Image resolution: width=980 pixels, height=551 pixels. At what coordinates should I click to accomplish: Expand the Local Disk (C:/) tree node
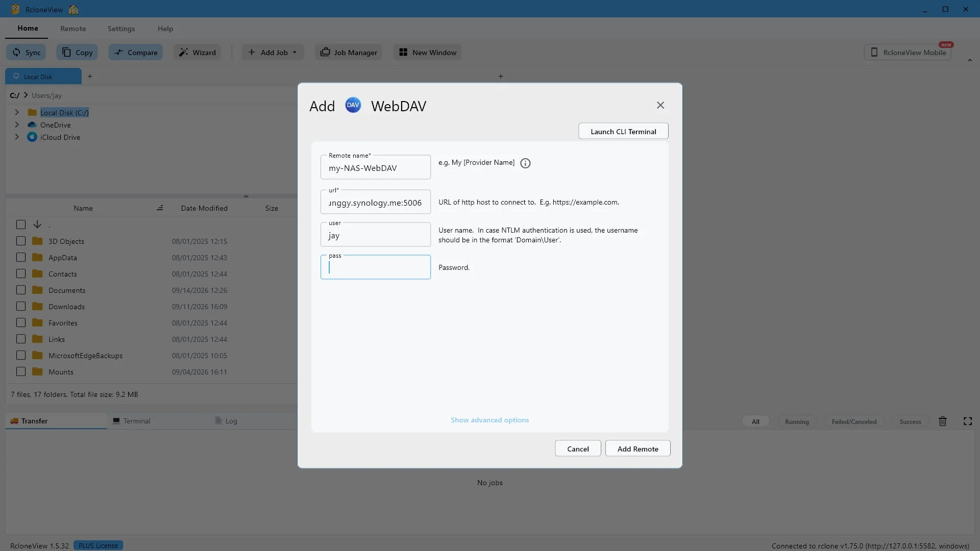17,112
